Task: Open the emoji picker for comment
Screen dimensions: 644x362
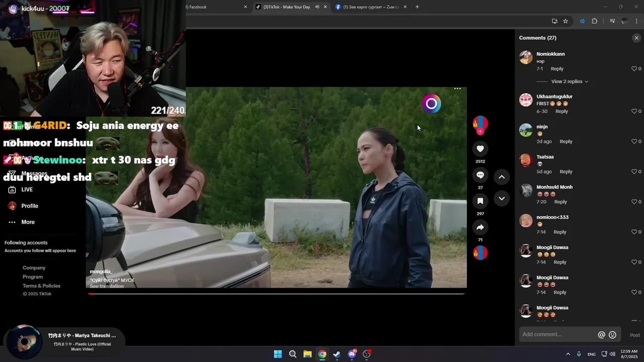Action: (x=612, y=335)
